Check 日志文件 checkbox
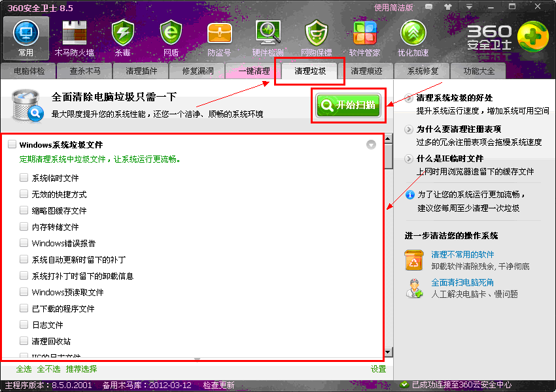 click(x=24, y=324)
